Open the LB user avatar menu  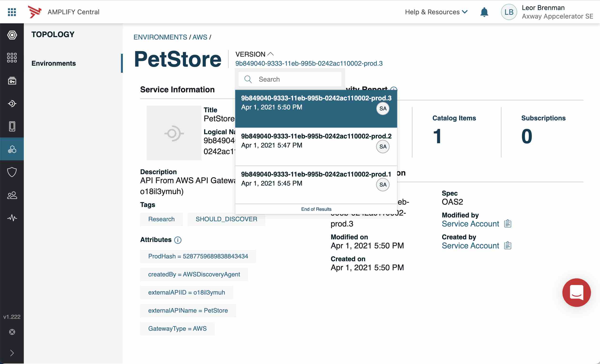click(x=509, y=12)
